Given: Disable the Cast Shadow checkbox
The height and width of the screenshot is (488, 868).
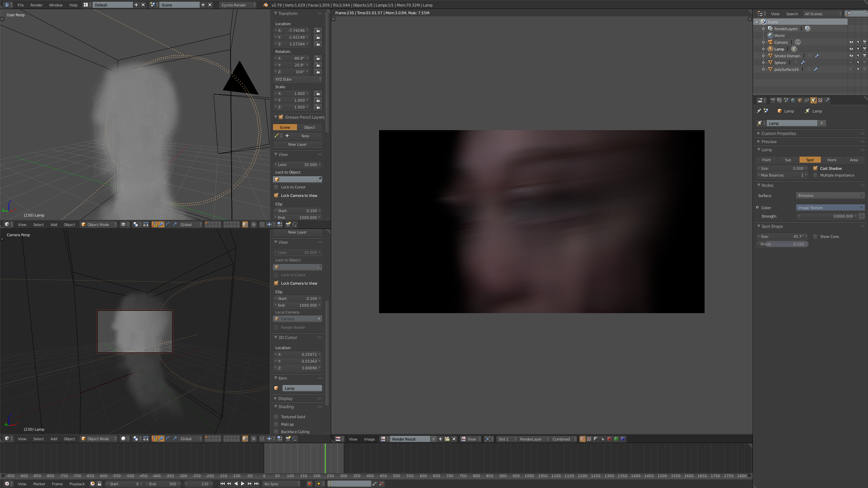Looking at the screenshot, I should click(815, 168).
